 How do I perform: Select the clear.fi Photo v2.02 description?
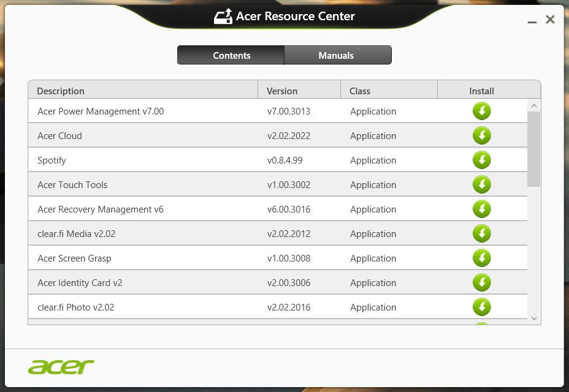(x=76, y=307)
